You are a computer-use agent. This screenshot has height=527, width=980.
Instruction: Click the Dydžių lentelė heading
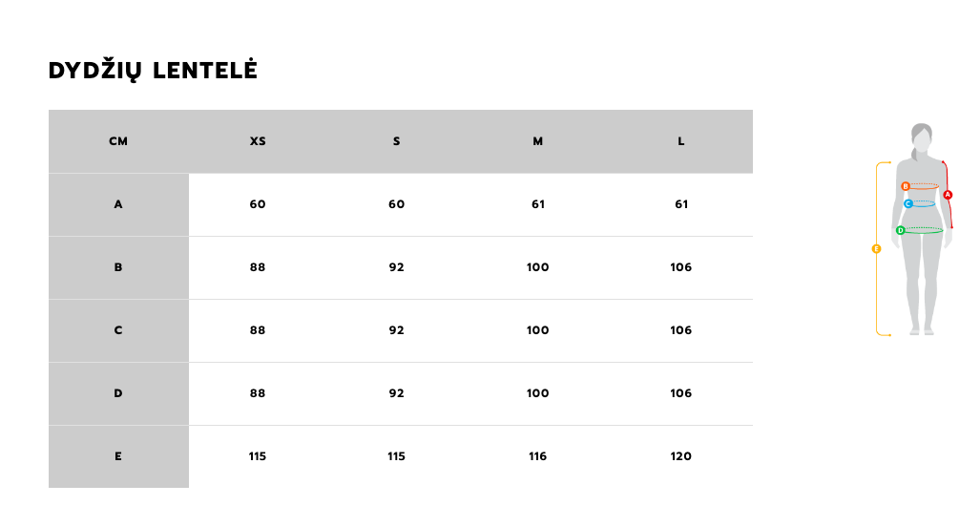click(x=153, y=71)
